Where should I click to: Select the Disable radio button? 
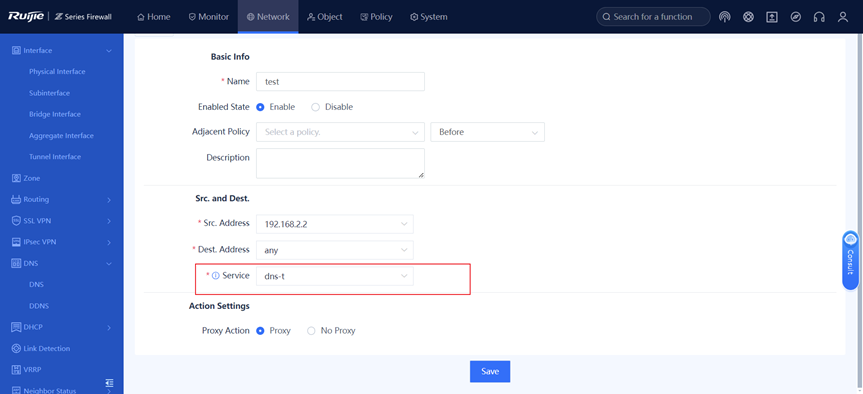click(x=315, y=107)
